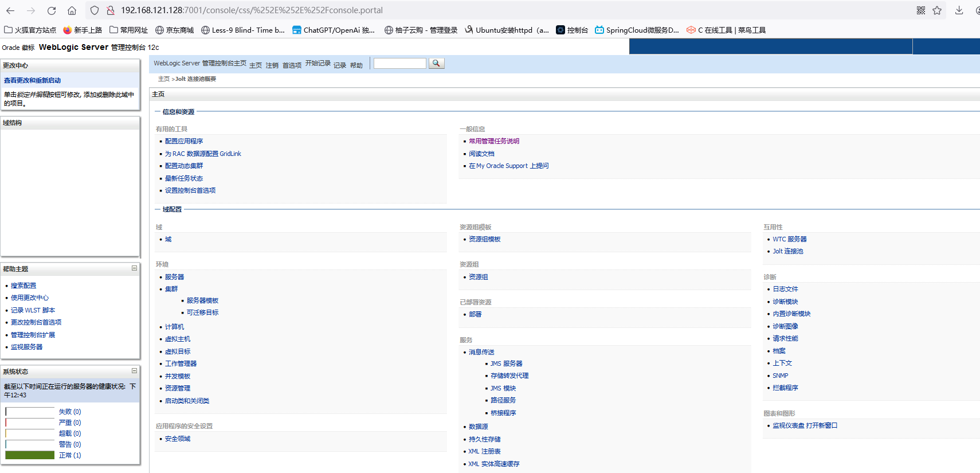The height and width of the screenshot is (473, 980).
Task: Click the search magnifier button in console toolbar
Action: (436, 63)
